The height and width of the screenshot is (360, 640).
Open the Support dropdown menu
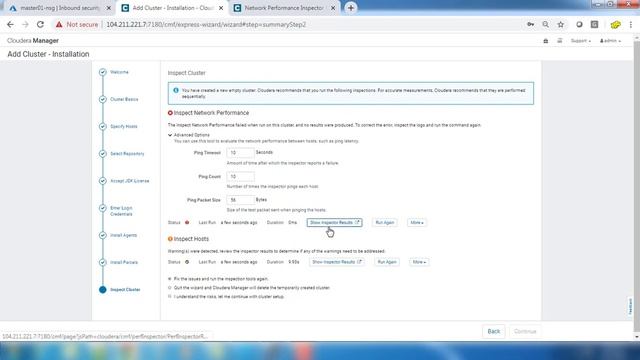tap(580, 41)
